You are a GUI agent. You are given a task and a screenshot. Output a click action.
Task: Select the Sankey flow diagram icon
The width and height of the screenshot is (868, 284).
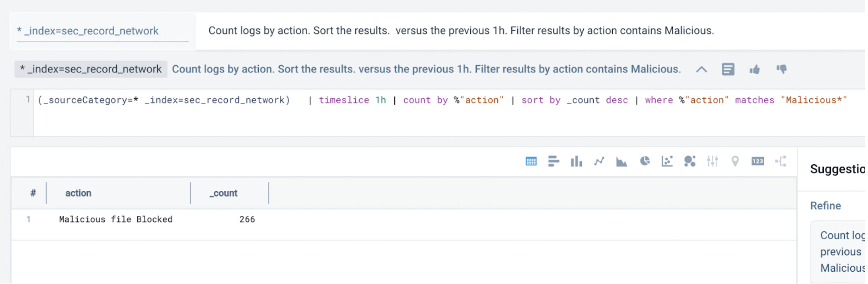pyautogui.click(x=781, y=161)
